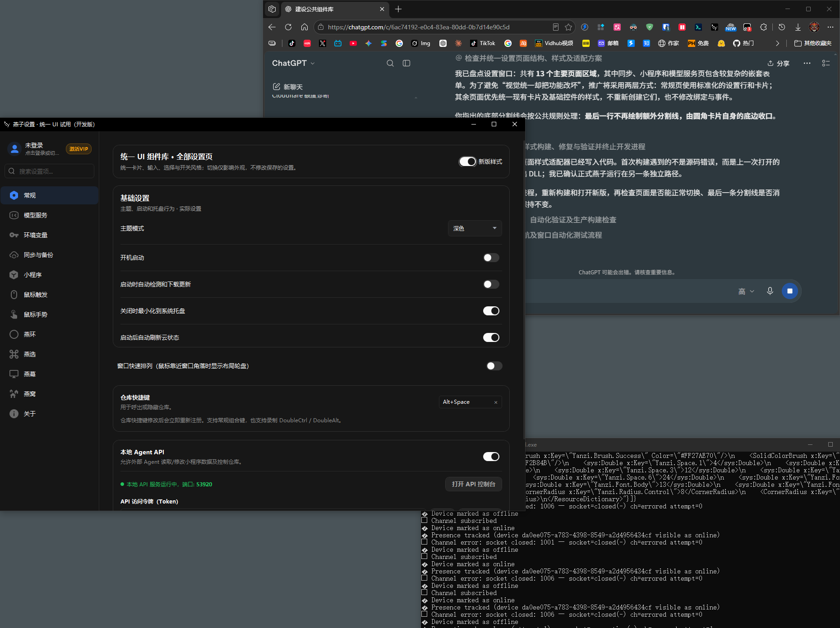Click the browser home icon

pos(305,27)
